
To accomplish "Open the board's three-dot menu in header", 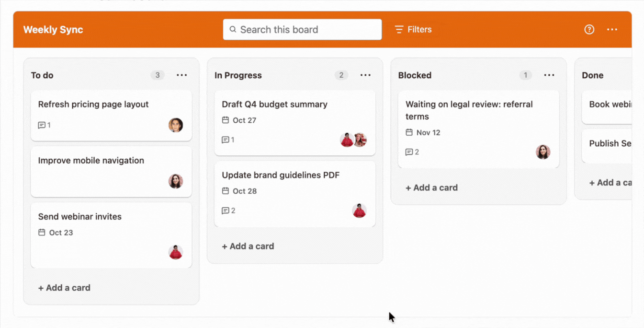I will [x=612, y=30].
